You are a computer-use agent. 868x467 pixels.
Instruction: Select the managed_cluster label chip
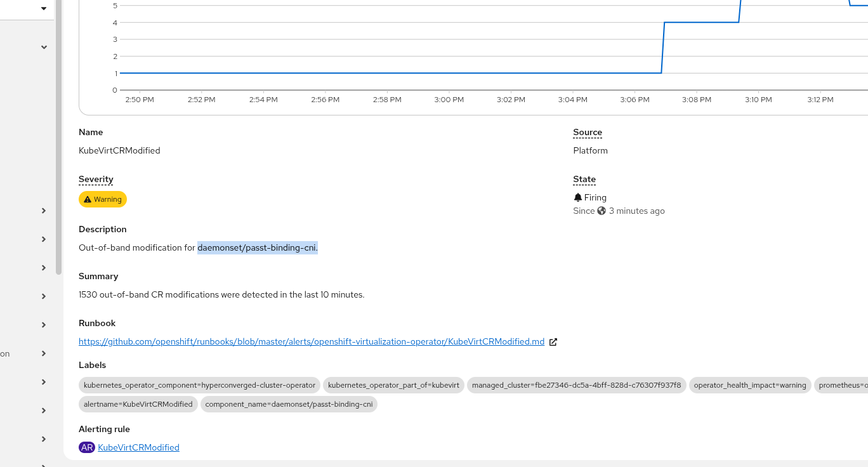coord(576,385)
